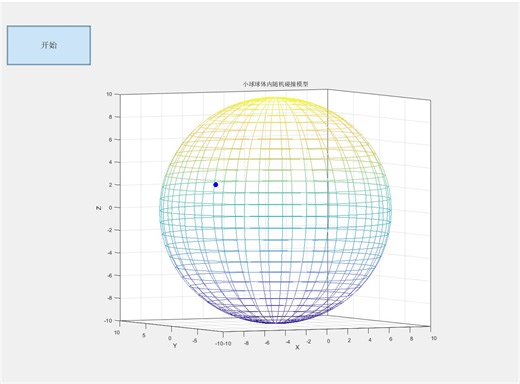Click the X axis tick label -4
The image size is (520, 384).
[x=287, y=342]
